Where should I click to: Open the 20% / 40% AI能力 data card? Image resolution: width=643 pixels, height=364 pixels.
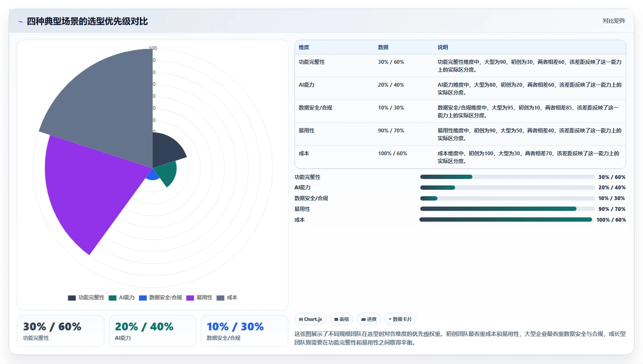[x=152, y=331]
